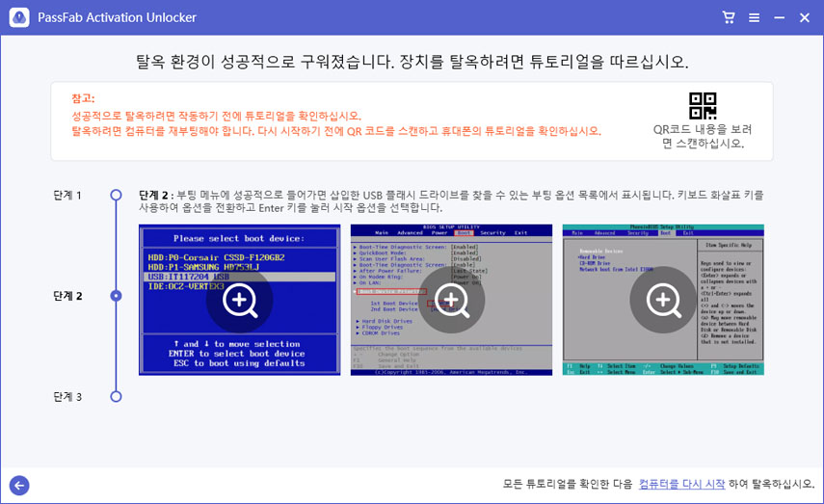Click the 'PassFab Activation Unlocker' title text

tap(117, 17)
